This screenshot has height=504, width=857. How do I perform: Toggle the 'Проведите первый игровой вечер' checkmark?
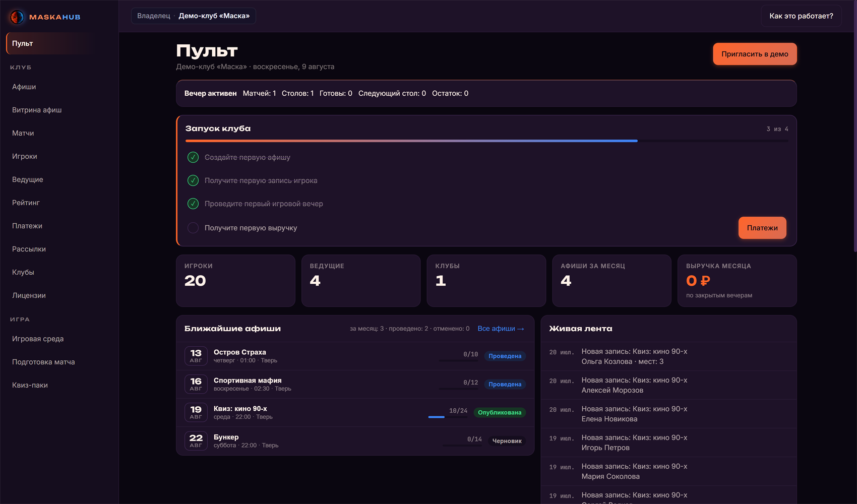(193, 204)
